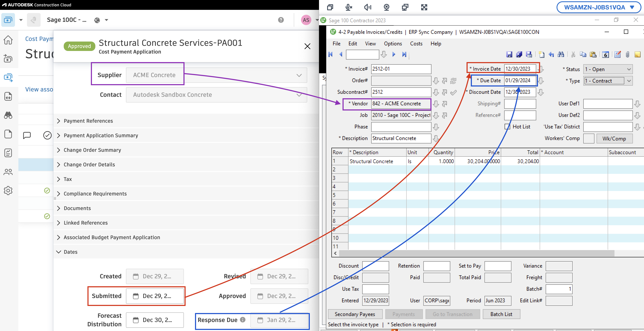The image size is (644, 331).
Task: Click the edit form pencil icon
Action: point(617,54)
